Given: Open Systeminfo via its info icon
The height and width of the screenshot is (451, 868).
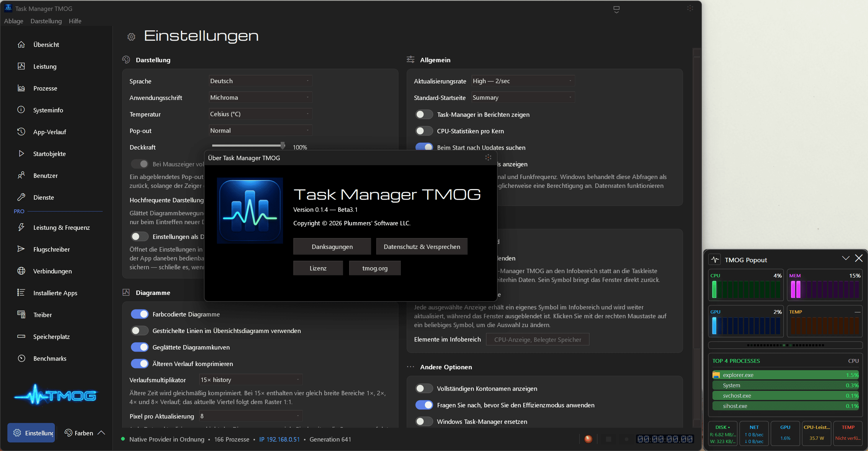Looking at the screenshot, I should 21,110.
